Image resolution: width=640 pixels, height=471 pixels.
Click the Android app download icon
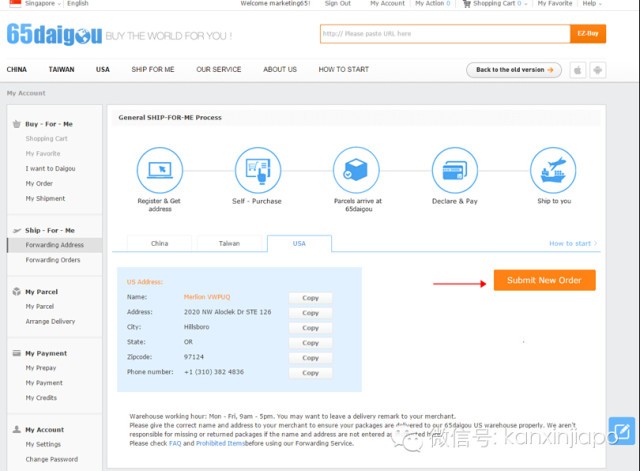point(598,70)
